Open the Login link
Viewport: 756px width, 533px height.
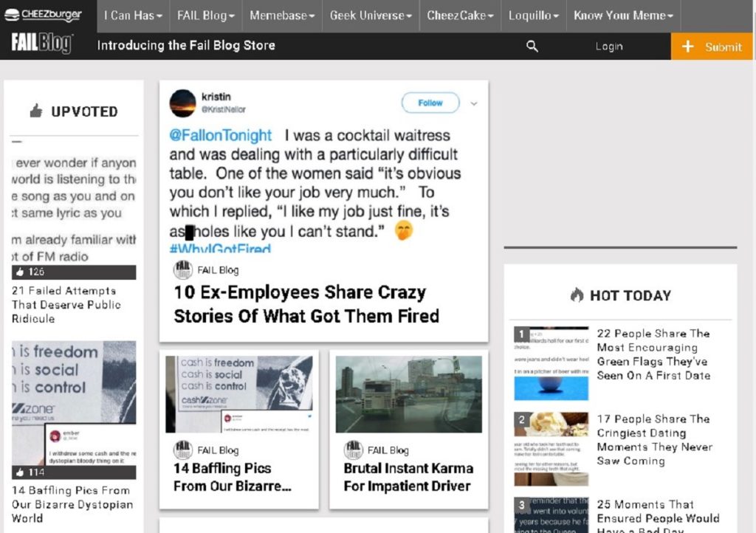(x=609, y=47)
